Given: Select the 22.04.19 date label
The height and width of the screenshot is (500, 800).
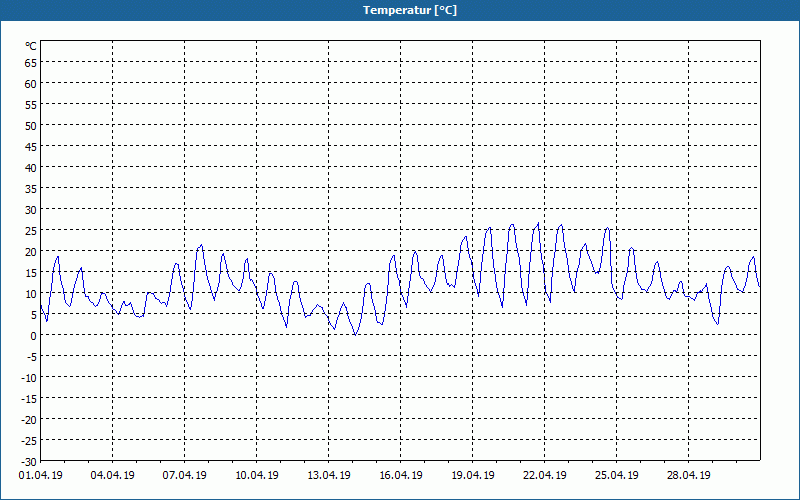Looking at the screenshot, I should [544, 476].
